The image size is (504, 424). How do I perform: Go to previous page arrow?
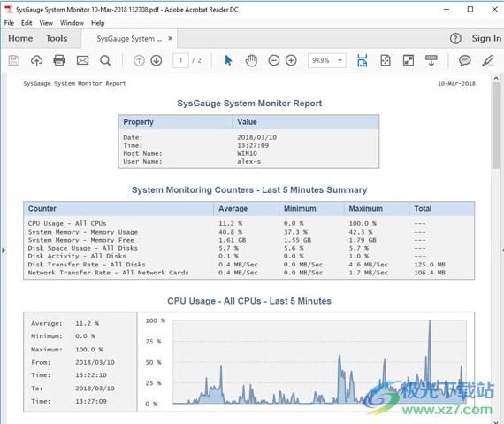(139, 60)
